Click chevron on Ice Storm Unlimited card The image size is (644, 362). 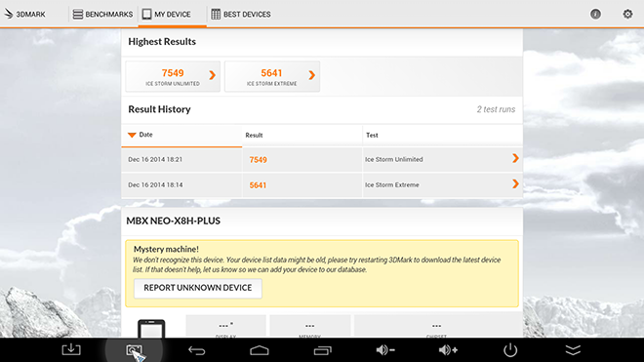point(213,75)
